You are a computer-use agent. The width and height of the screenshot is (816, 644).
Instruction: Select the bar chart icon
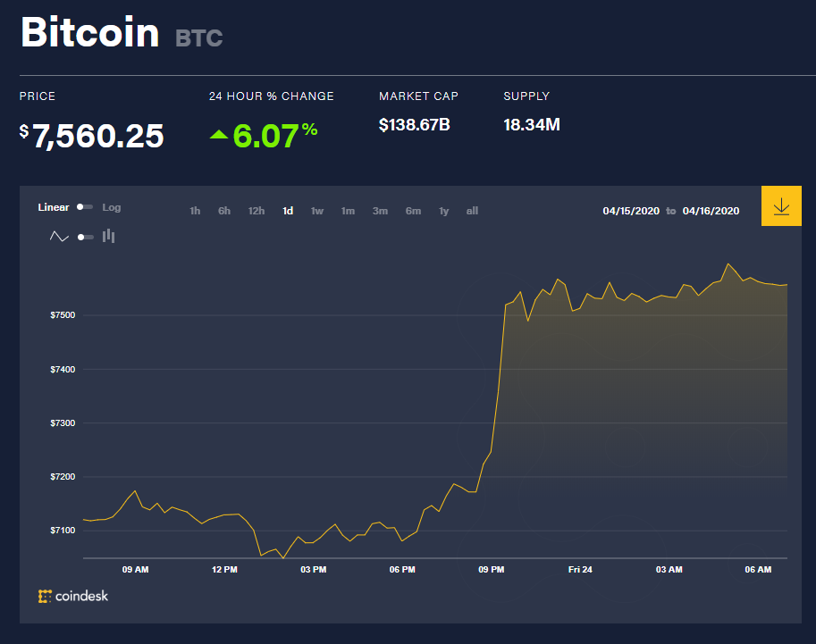(x=108, y=236)
